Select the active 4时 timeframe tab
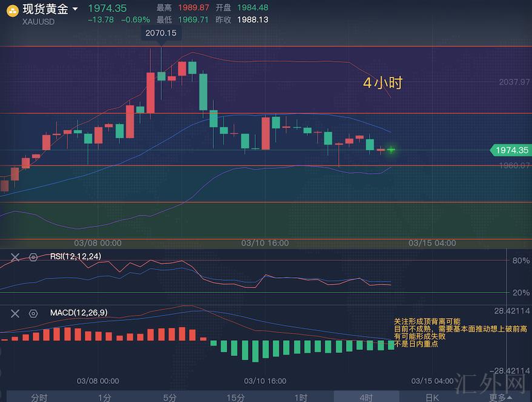 pos(366,397)
